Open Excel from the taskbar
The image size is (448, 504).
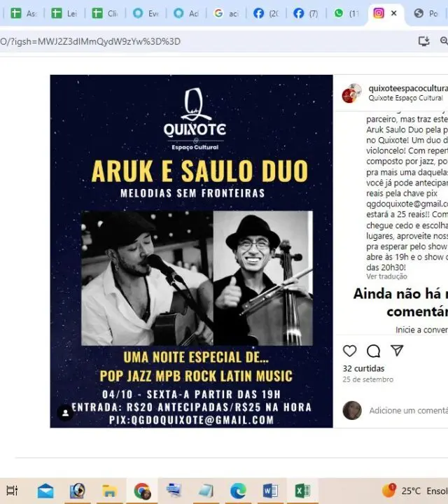click(302, 491)
